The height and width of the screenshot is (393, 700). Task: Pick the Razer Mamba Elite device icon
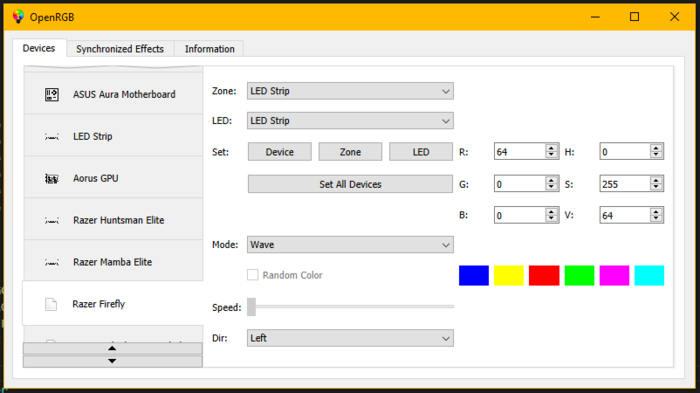[x=52, y=263]
